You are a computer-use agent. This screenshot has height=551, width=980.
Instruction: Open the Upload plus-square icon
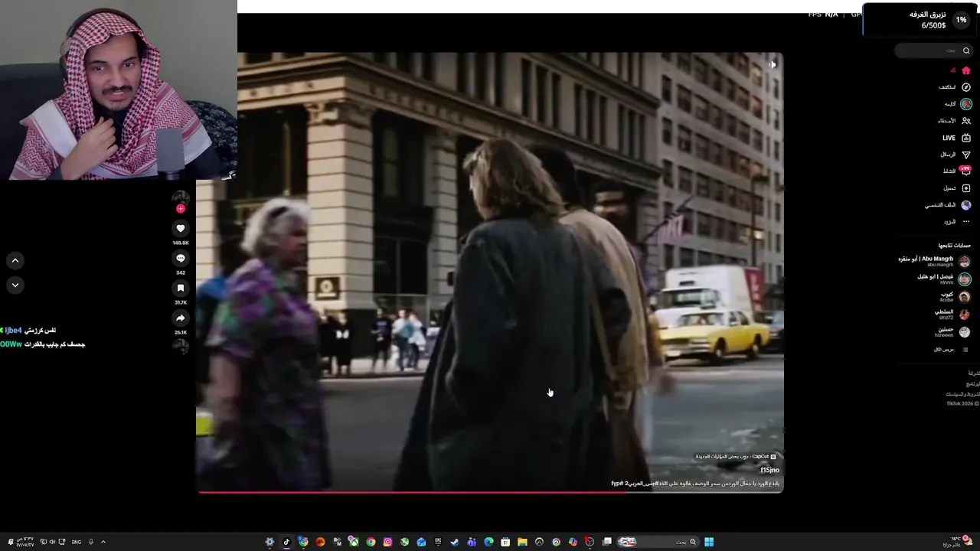[x=966, y=188]
